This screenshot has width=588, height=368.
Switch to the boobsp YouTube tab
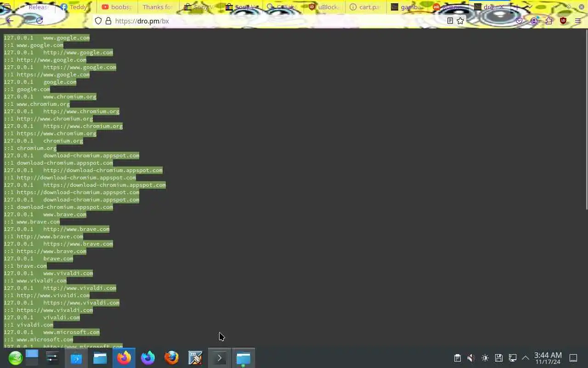pos(117,7)
